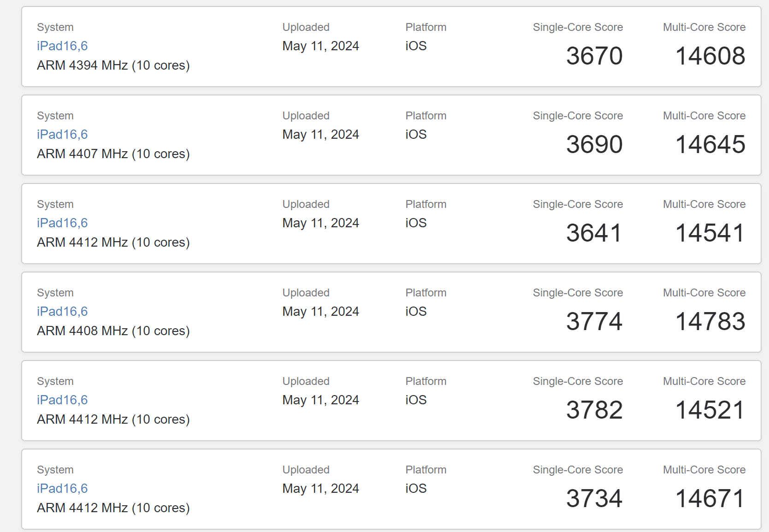Open iPad16,6 link for the 14671 multi-core result
769x532 pixels.
(62, 489)
